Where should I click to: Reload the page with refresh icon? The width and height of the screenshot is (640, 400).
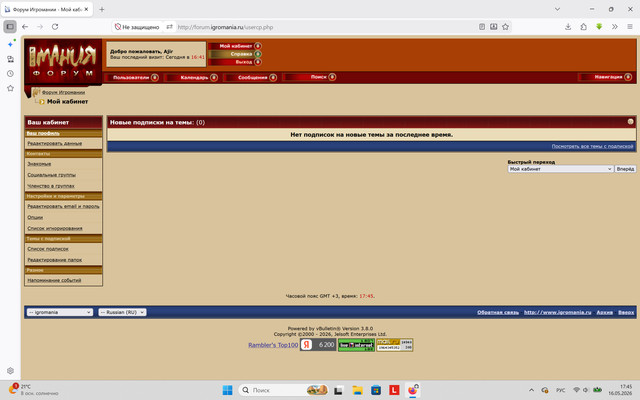click(x=55, y=27)
